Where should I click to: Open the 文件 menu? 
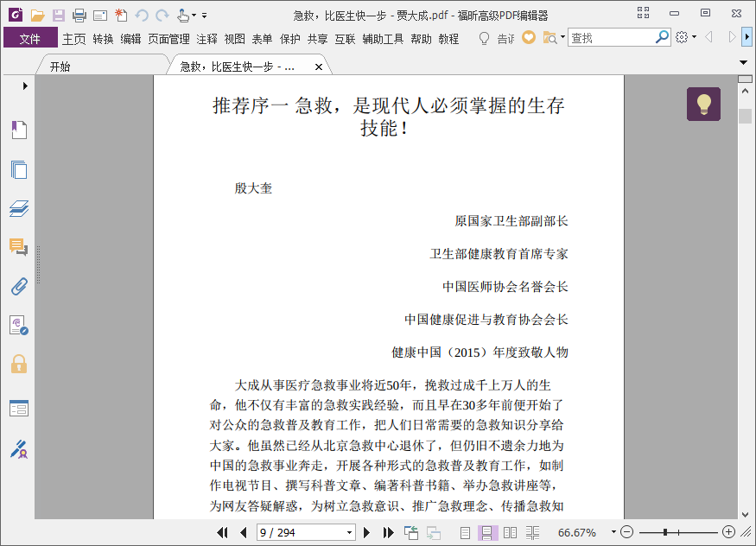click(30, 38)
